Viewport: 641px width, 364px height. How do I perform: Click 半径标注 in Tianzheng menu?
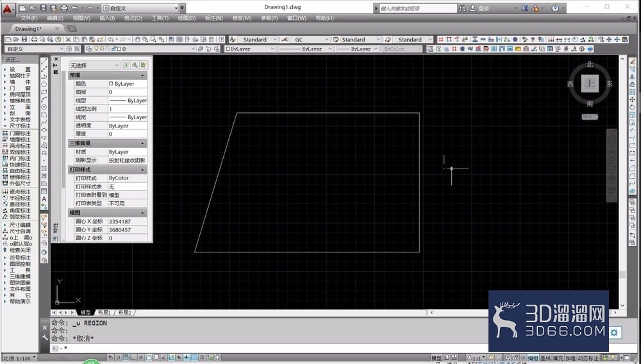pyautogui.click(x=20, y=198)
